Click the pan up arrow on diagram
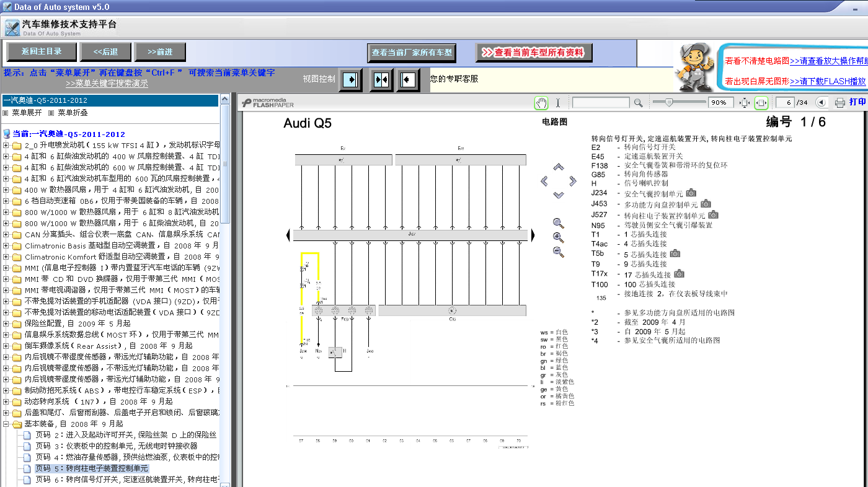Image resolution: width=868 pixels, height=487 pixels. click(x=559, y=167)
